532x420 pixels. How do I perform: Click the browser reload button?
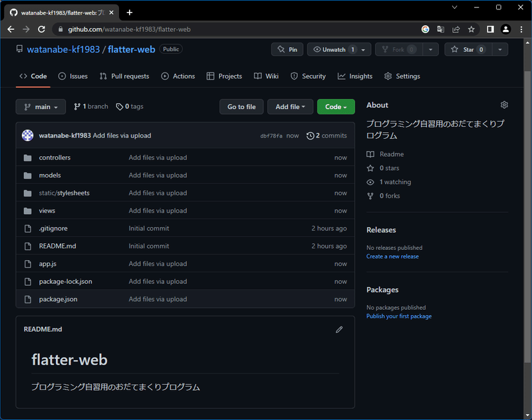(42, 29)
